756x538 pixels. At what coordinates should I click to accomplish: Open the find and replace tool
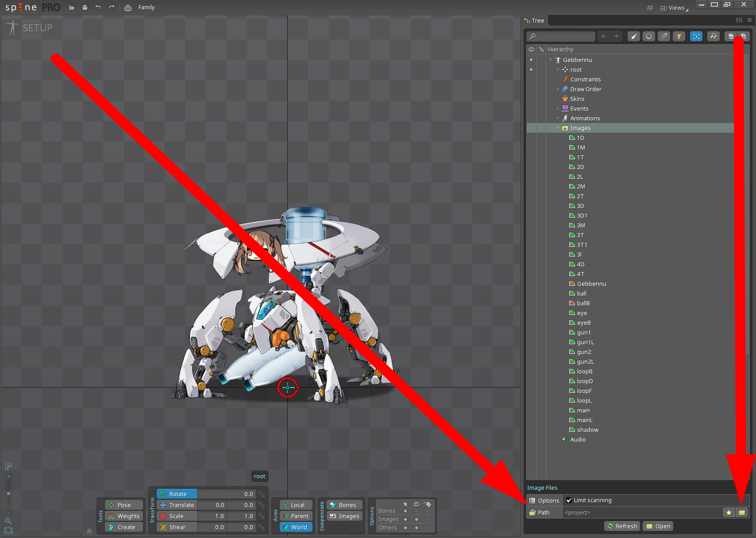click(714, 36)
